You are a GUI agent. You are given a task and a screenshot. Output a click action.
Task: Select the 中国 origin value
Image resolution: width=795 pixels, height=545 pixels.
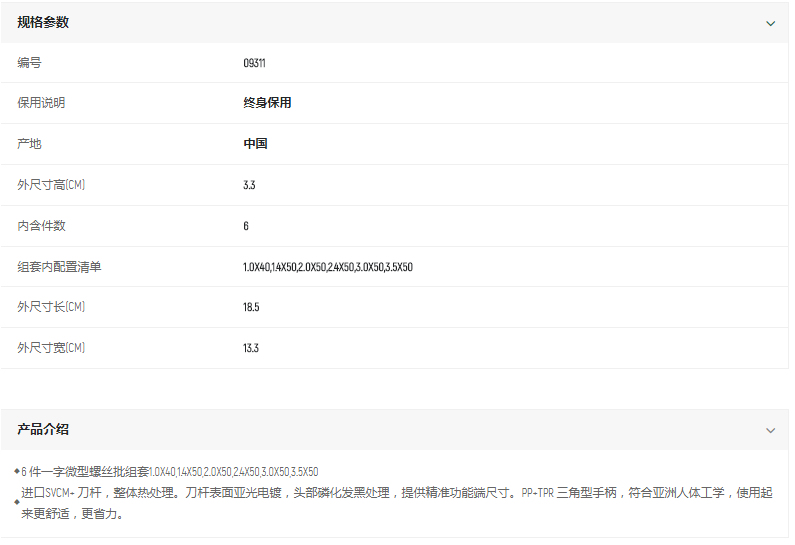coord(255,144)
